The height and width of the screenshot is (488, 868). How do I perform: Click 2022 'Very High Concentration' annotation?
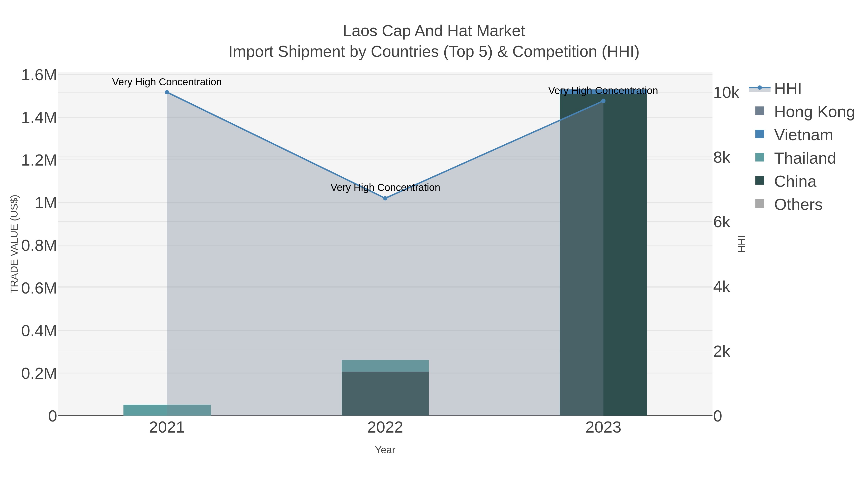(x=385, y=187)
